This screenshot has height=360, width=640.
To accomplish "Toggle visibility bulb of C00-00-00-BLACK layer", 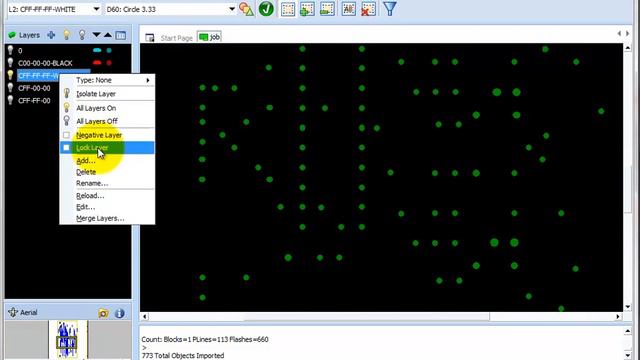I will pos(10,63).
